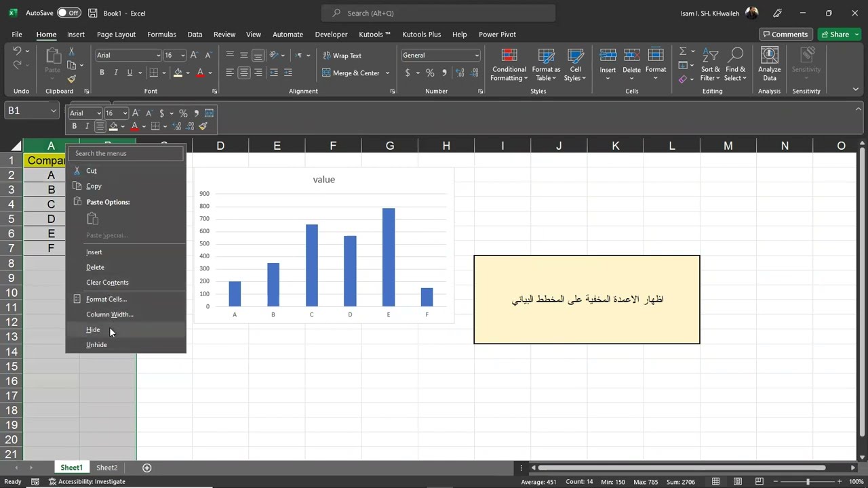Click the Orientation text angle icon
868x488 pixels.
point(274,55)
